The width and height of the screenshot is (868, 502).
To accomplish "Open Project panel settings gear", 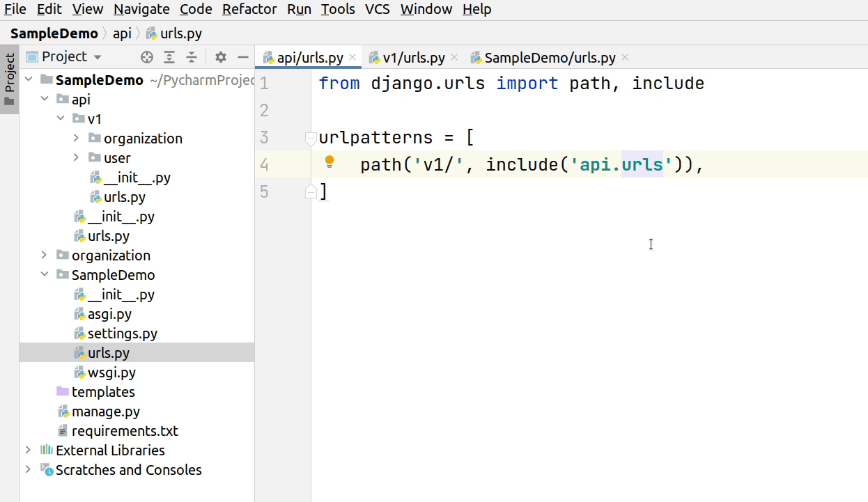I will [221, 57].
